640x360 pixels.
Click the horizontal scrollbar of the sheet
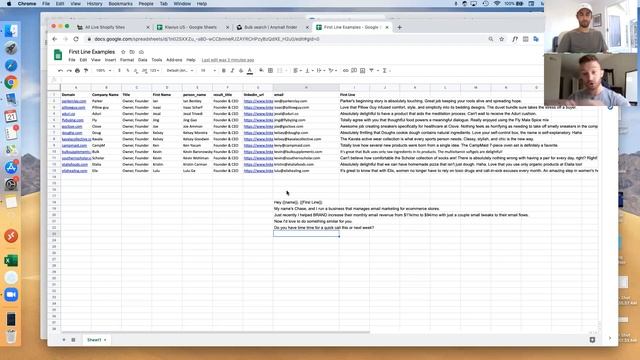click(x=216, y=332)
